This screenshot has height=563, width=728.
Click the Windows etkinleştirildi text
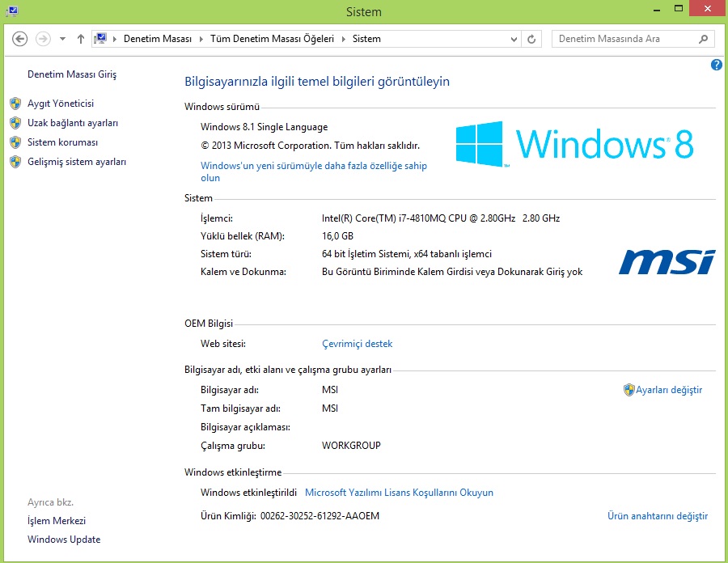[248, 493]
